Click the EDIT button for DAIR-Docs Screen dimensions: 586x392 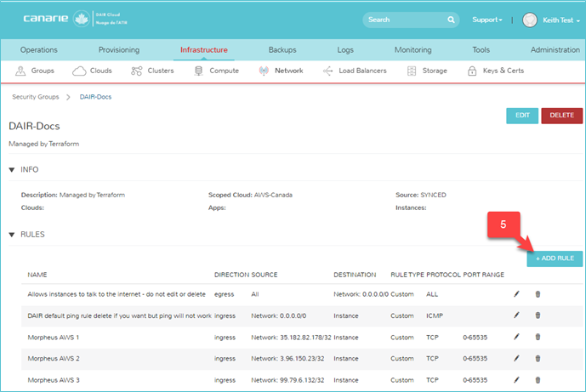(521, 116)
